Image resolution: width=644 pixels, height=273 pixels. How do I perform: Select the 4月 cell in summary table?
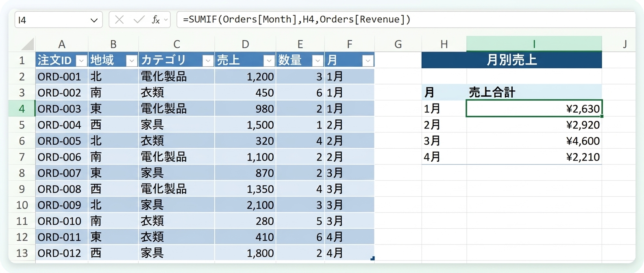444,157
